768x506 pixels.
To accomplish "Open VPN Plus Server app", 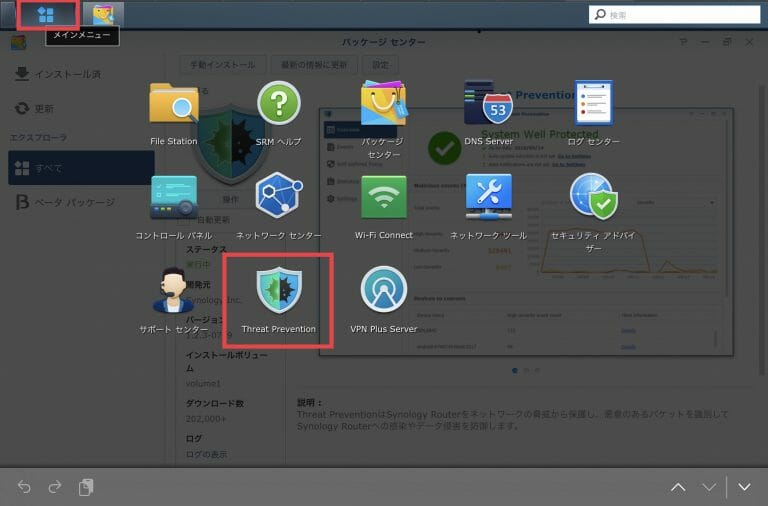I will point(384,300).
